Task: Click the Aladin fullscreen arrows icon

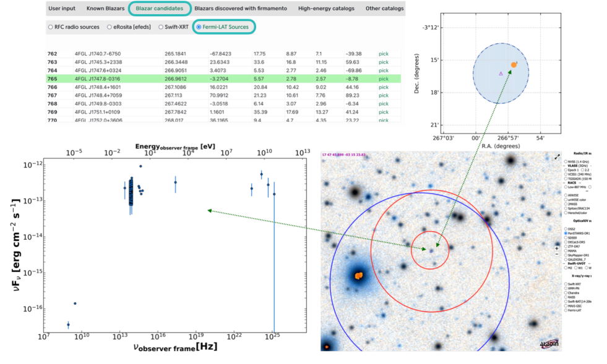Action: [x=557, y=157]
